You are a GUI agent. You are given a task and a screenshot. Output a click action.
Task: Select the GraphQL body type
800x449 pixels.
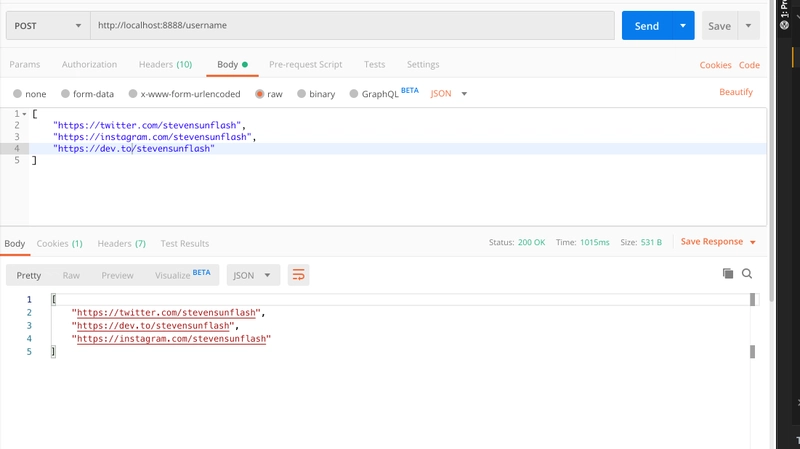(354, 94)
